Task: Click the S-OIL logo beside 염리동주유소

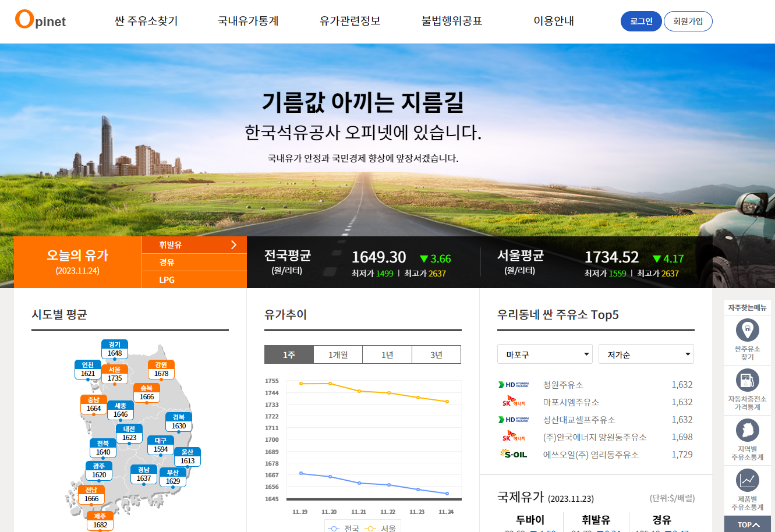Action: 514,454
